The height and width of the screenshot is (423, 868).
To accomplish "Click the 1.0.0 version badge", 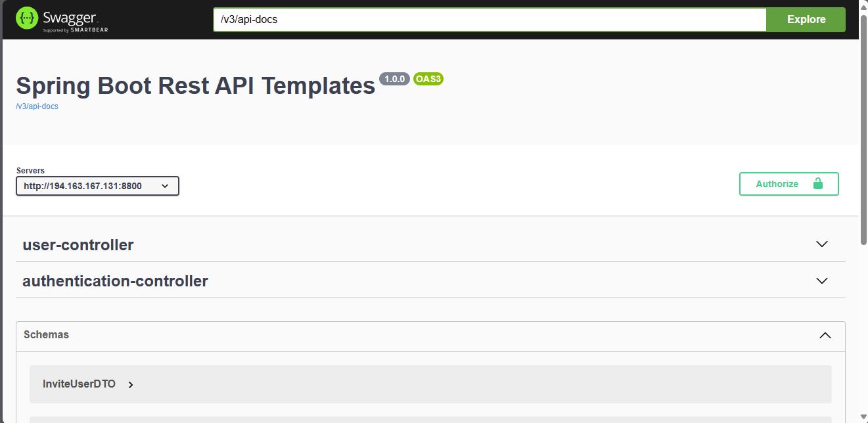I will pos(394,79).
